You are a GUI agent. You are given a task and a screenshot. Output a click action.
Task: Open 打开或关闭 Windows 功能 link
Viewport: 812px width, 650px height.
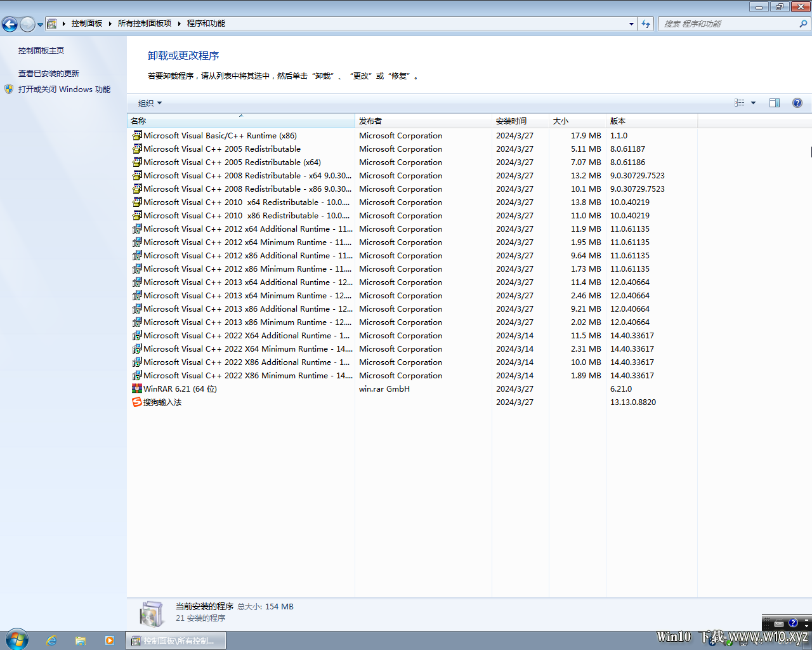[64, 90]
